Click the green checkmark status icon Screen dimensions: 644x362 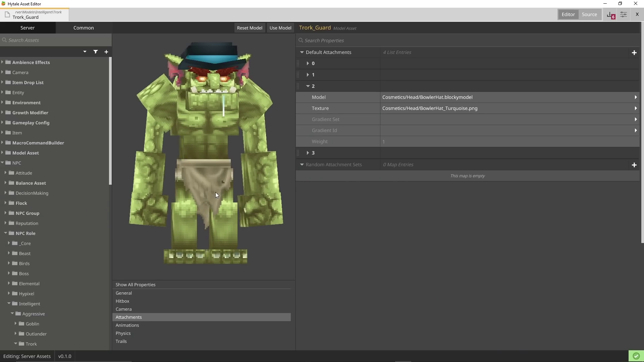pyautogui.click(x=636, y=356)
